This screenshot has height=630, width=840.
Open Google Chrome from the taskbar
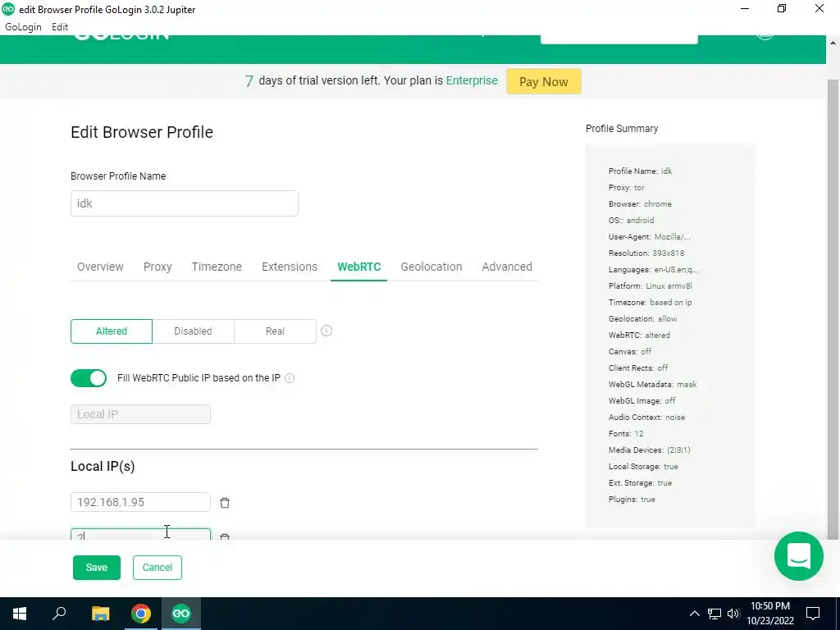pos(141,614)
